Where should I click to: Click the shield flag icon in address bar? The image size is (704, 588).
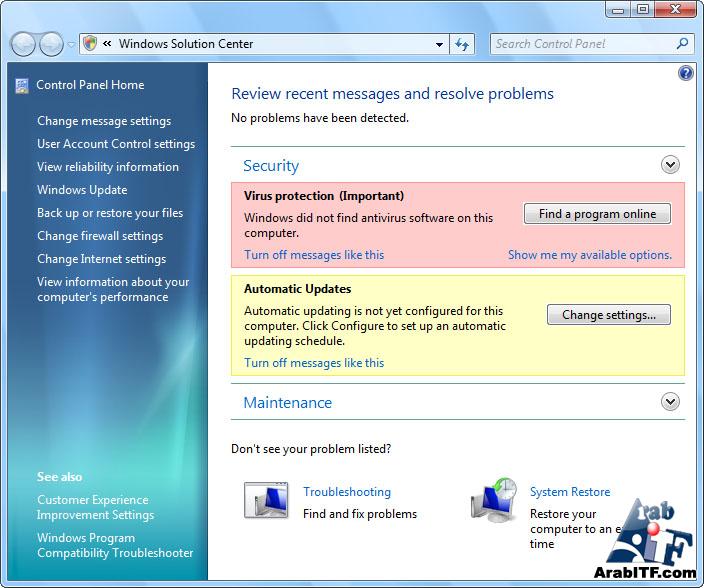click(90, 44)
